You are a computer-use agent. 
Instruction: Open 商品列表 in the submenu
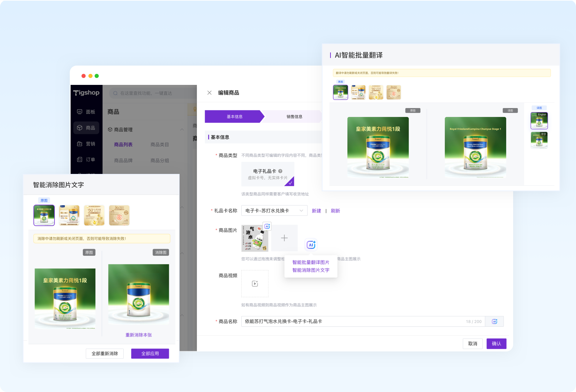(123, 145)
